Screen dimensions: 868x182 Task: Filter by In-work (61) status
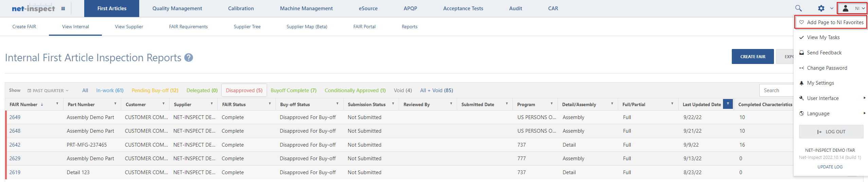coord(110,90)
